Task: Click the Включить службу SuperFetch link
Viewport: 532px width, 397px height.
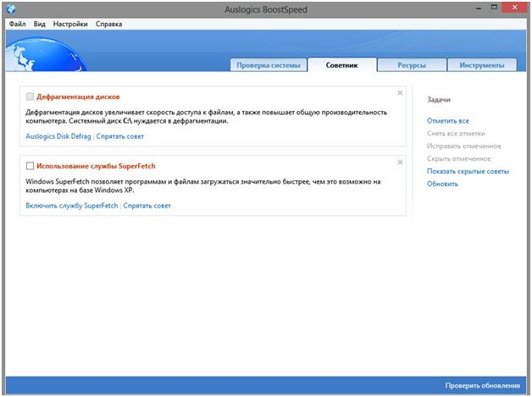Action: pos(71,206)
